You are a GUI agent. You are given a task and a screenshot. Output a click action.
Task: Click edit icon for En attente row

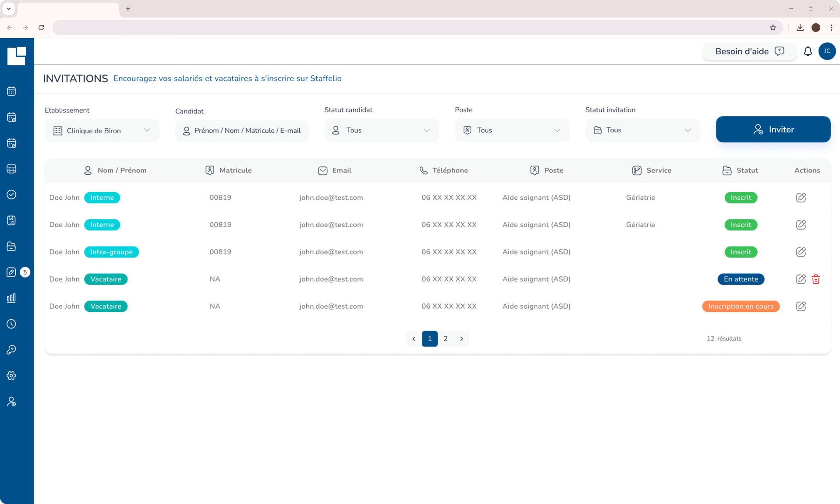pyautogui.click(x=801, y=279)
